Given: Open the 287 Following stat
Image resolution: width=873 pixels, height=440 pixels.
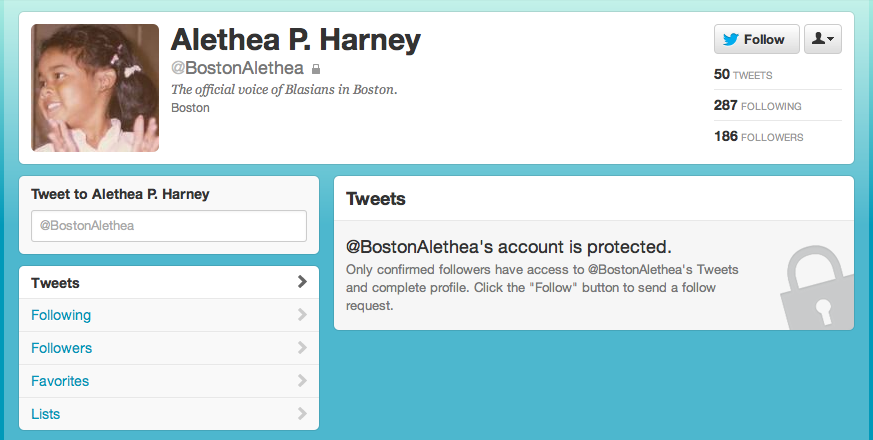Looking at the screenshot, I should click(x=757, y=106).
